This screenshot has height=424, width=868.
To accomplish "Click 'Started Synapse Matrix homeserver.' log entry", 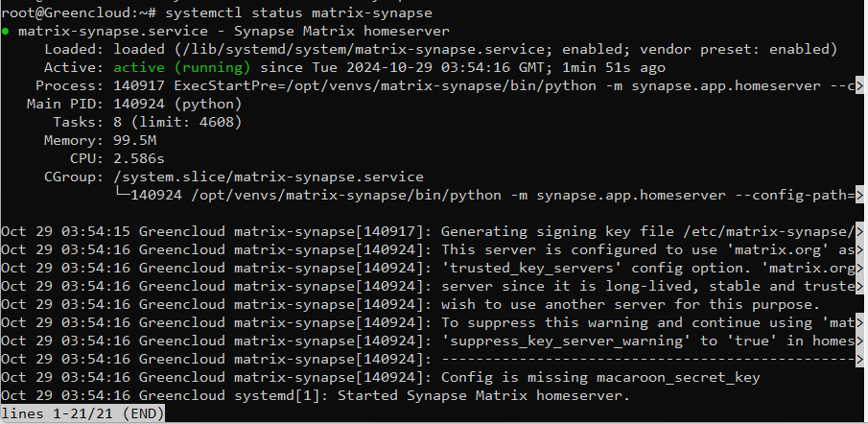I will click(x=483, y=396).
